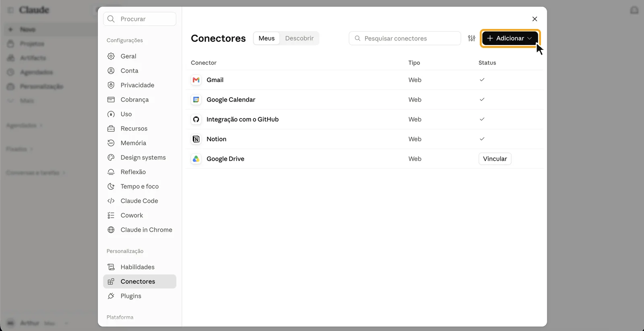
Task: Go to Cowork settings
Action: click(140, 216)
